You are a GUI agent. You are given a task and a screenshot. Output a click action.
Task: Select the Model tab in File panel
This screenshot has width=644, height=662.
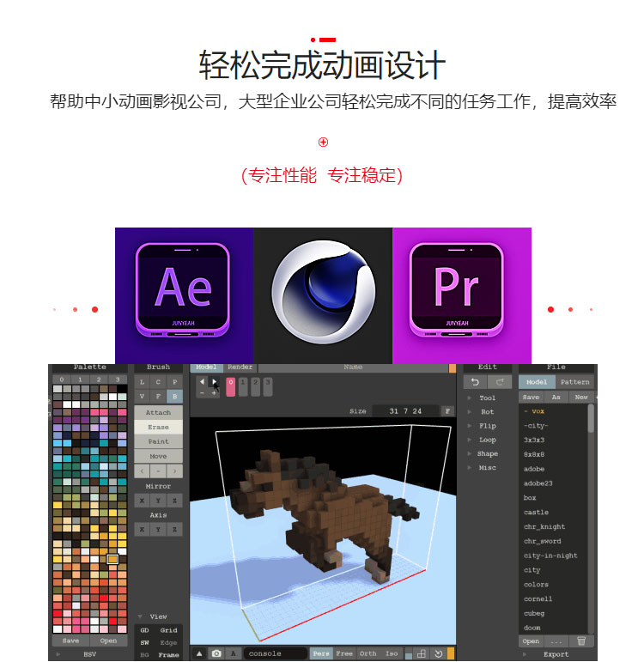click(x=537, y=382)
